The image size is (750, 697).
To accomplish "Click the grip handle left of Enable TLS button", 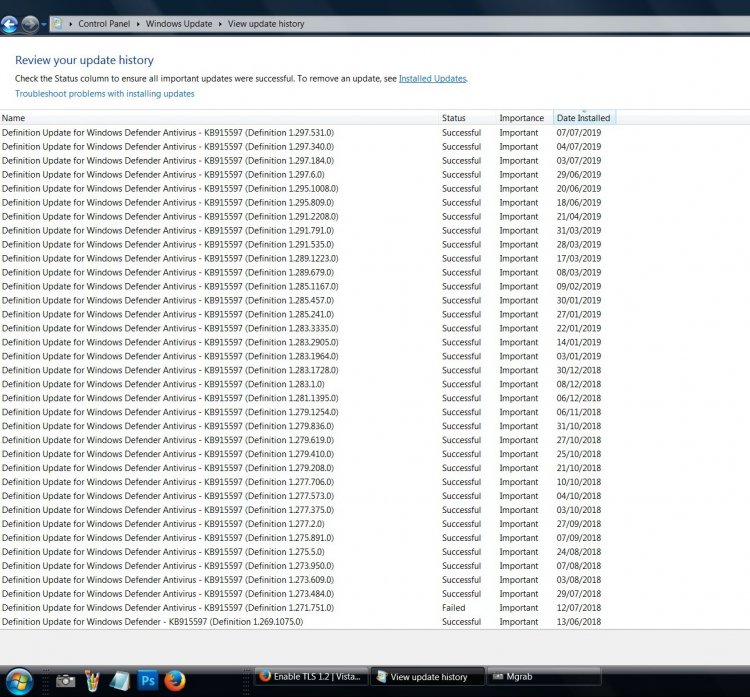I will (246, 681).
